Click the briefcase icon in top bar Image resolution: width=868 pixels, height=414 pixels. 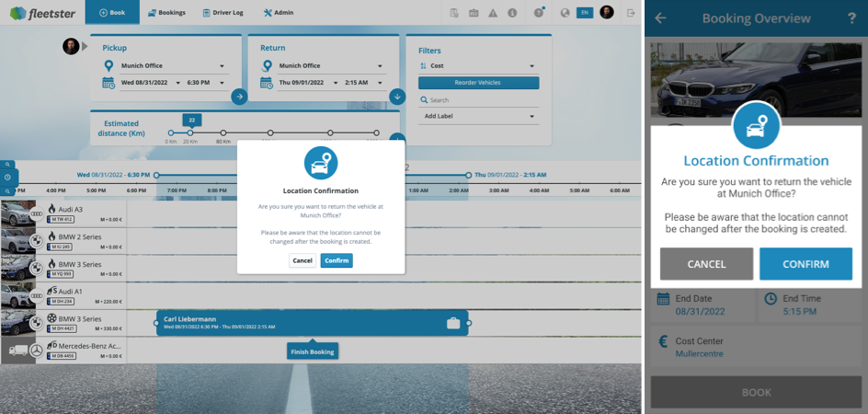pos(474,13)
